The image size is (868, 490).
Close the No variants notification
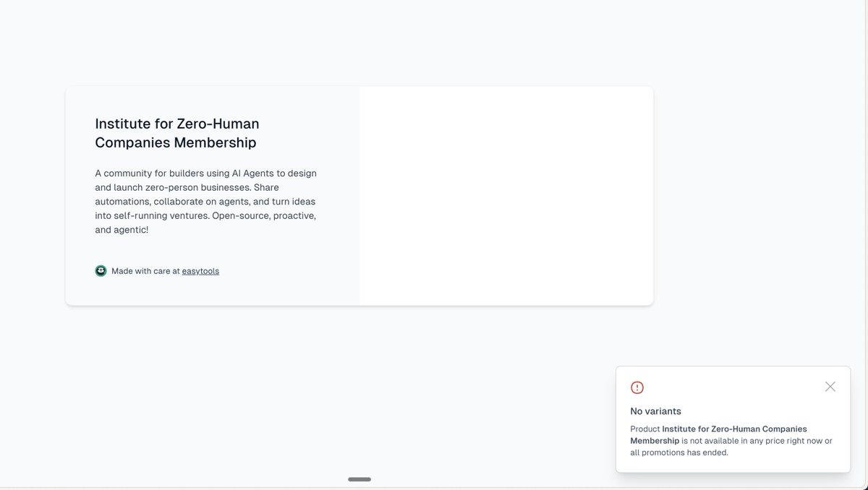click(830, 387)
